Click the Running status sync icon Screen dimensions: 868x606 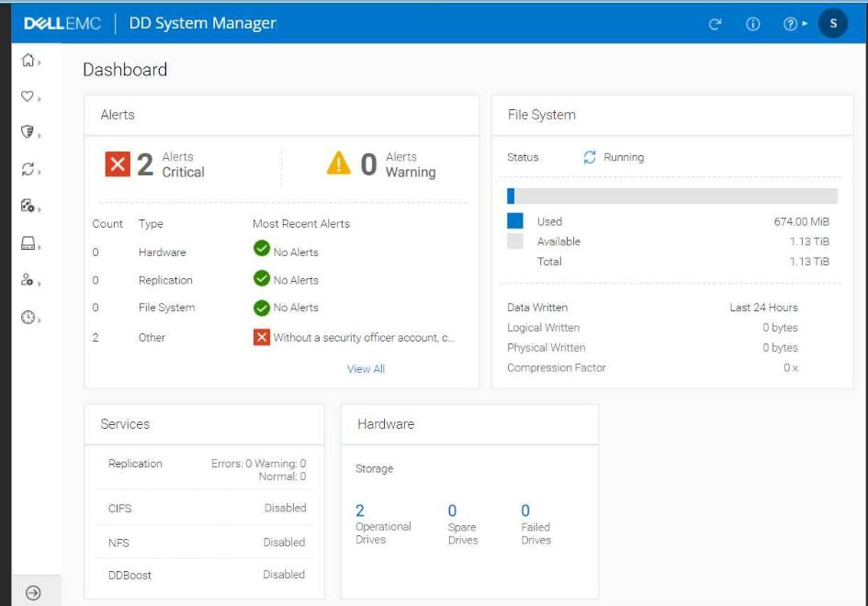pos(590,157)
